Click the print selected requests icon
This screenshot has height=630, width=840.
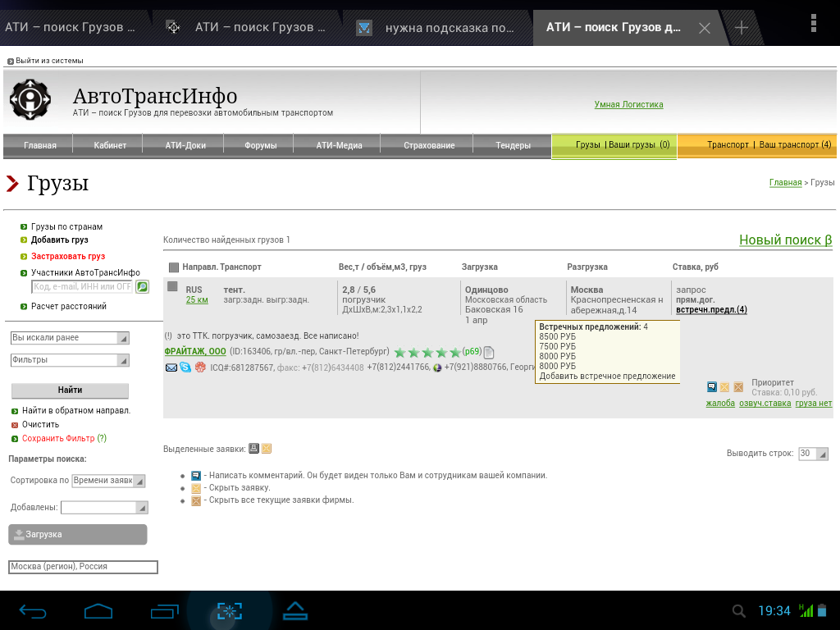coord(253,449)
